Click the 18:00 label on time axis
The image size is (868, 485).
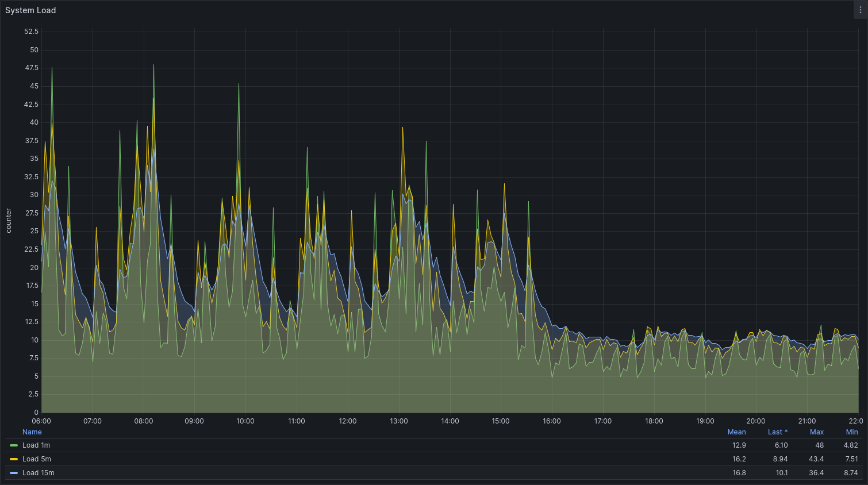(654, 421)
